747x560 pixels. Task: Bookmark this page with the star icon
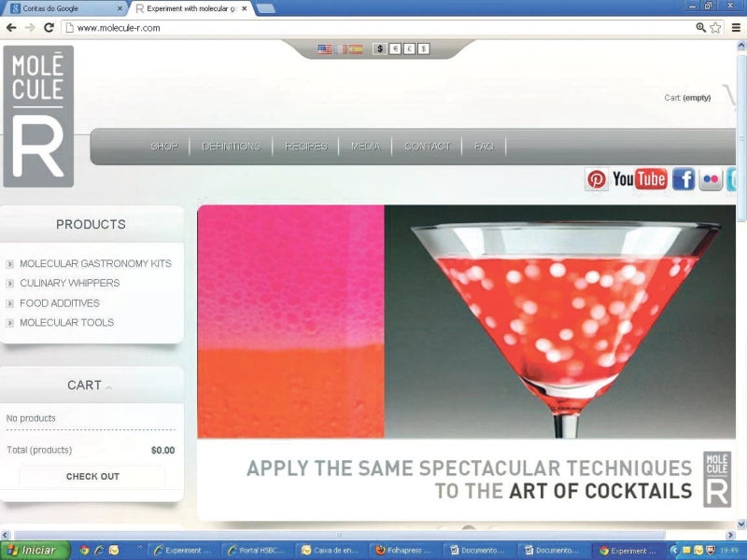point(716,28)
